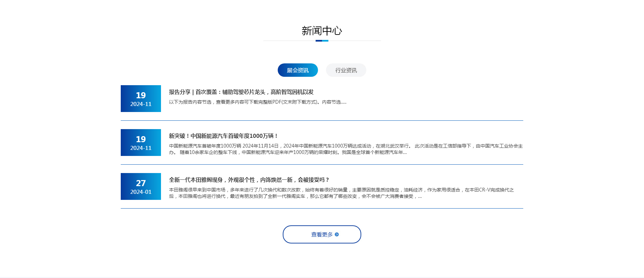
Task: Click the arrow icon in 查看更多
Action: [337, 235]
